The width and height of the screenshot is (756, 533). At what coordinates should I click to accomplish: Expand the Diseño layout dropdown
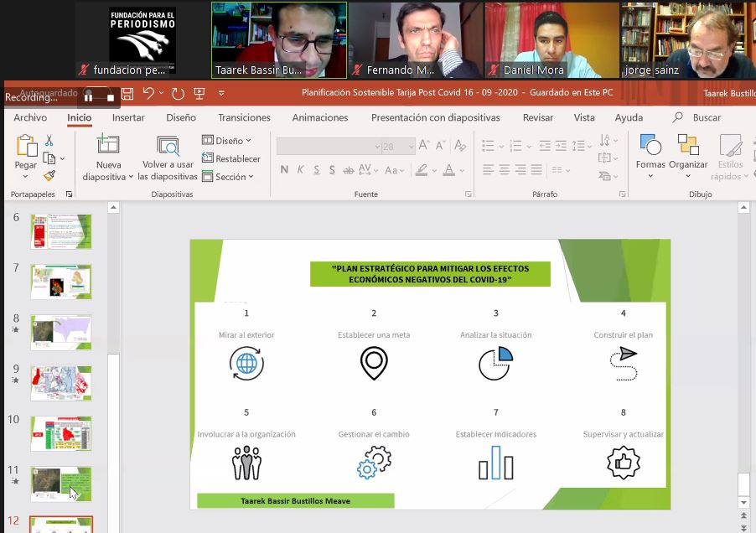pos(221,141)
